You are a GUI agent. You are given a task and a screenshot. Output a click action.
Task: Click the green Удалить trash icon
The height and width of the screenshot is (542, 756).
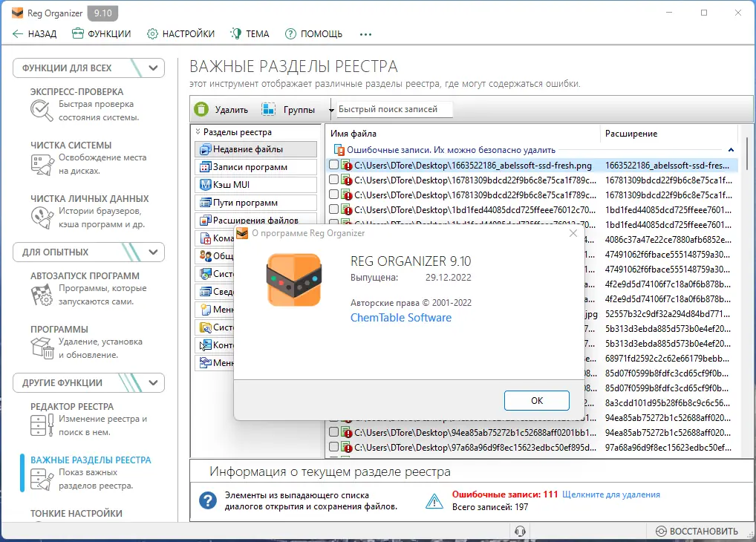coord(201,109)
